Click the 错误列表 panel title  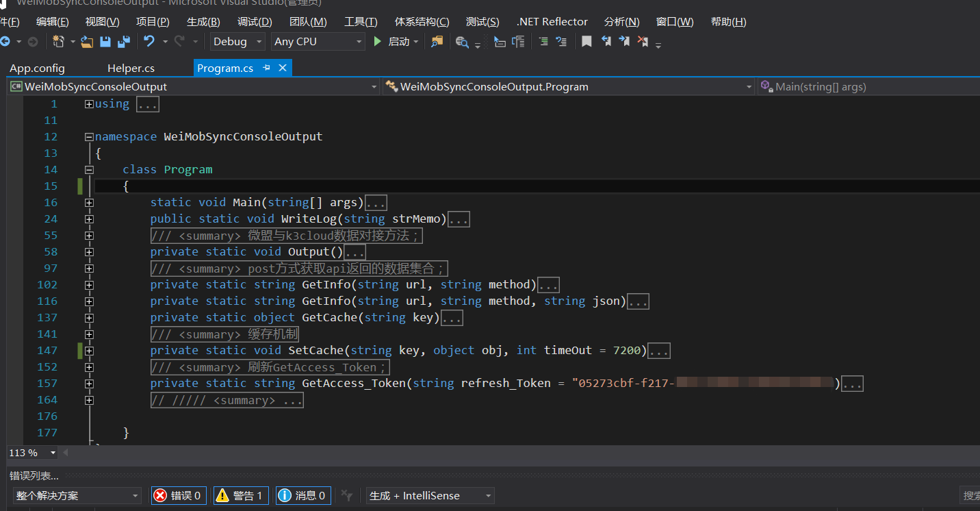click(x=34, y=475)
